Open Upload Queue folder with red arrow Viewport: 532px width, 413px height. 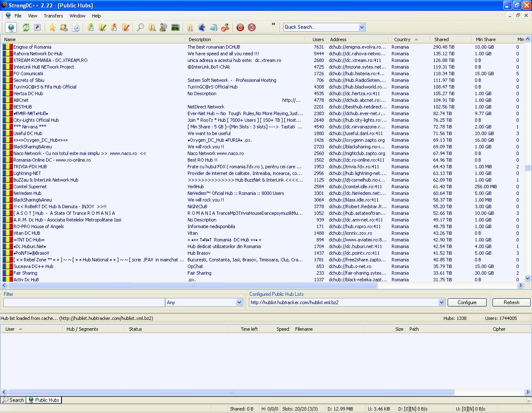point(114,27)
